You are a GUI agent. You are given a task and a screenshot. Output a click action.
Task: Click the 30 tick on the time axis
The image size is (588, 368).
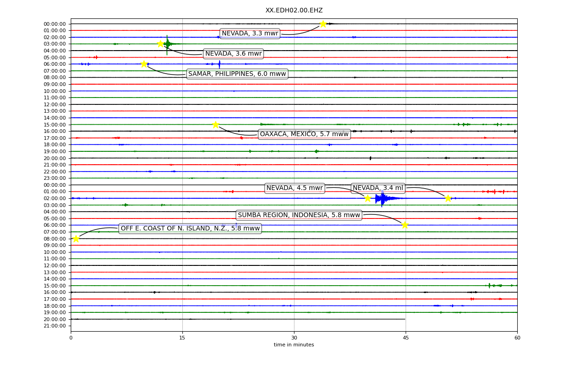tap(294, 338)
